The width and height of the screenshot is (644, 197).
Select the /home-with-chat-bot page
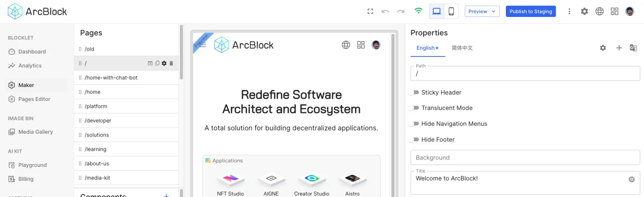pyautogui.click(x=126, y=78)
